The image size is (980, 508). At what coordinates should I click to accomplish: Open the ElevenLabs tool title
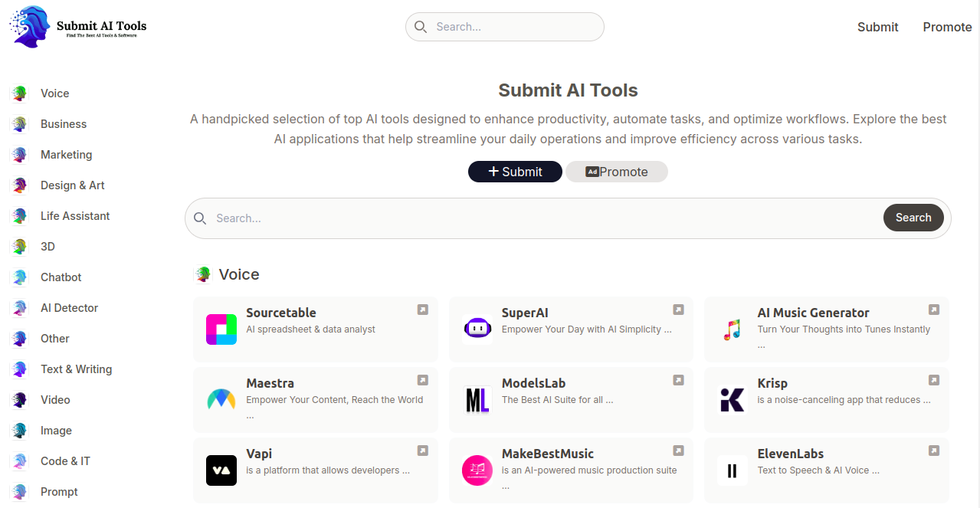[791, 454]
